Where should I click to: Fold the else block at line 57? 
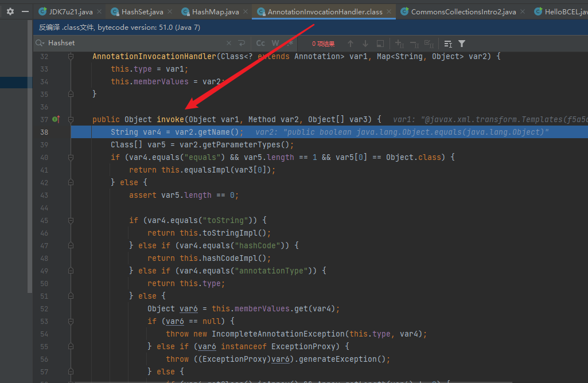(71, 372)
